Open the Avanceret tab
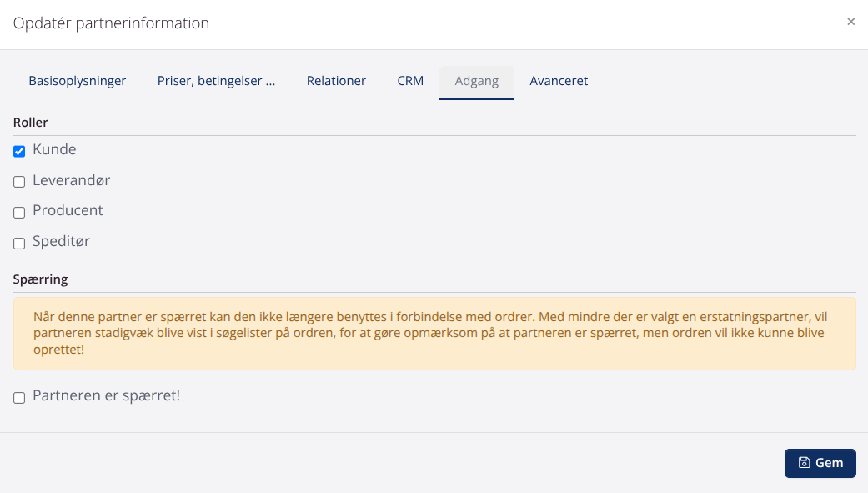The image size is (868, 493). [559, 81]
